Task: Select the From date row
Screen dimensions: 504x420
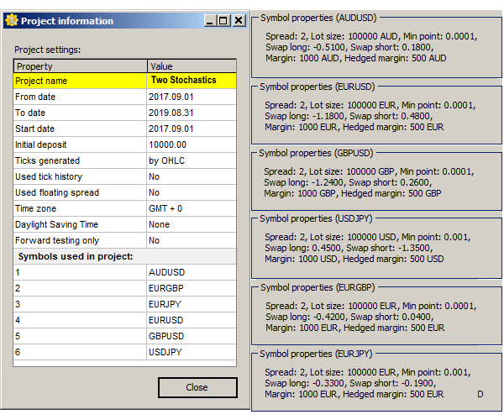Action: click(80, 97)
